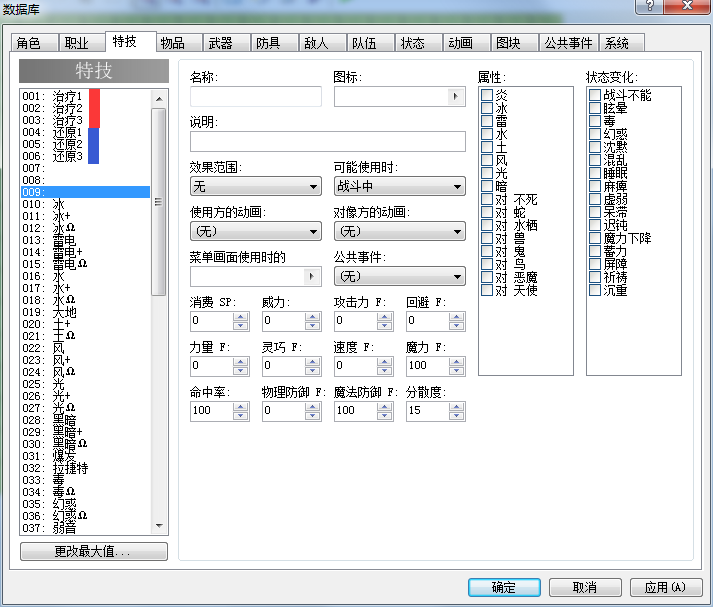
Task: Switch to the 职业 tab
Action: click(x=82, y=43)
